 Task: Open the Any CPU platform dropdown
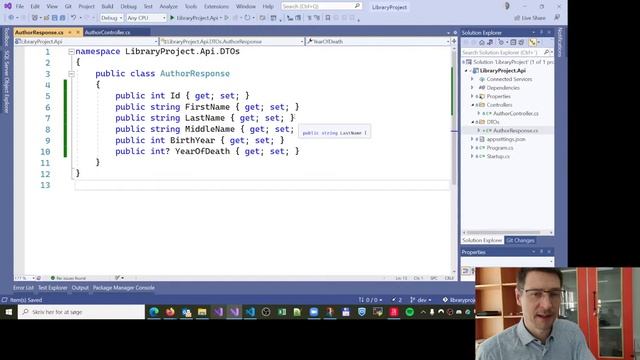click(146, 18)
